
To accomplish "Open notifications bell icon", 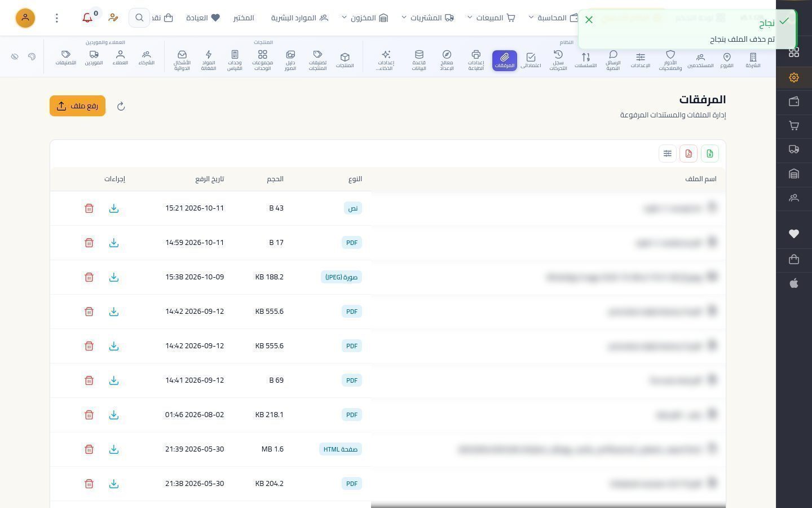I will click(87, 18).
